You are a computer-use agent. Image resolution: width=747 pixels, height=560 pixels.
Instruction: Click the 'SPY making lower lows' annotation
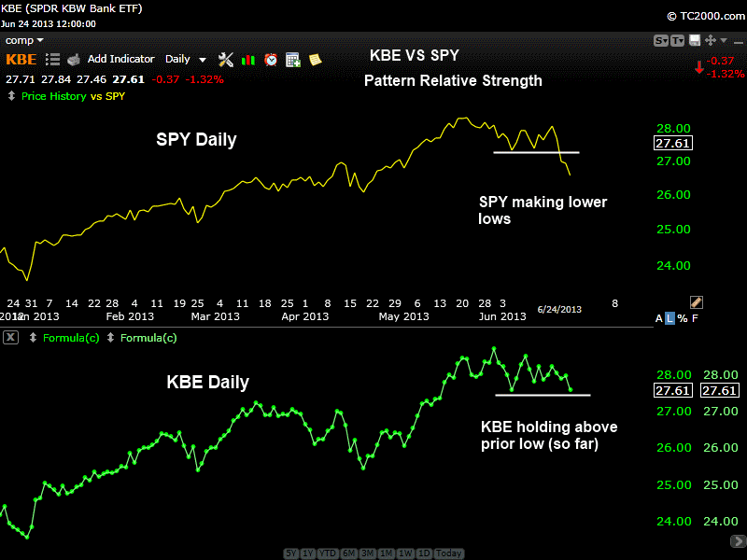pos(543,210)
